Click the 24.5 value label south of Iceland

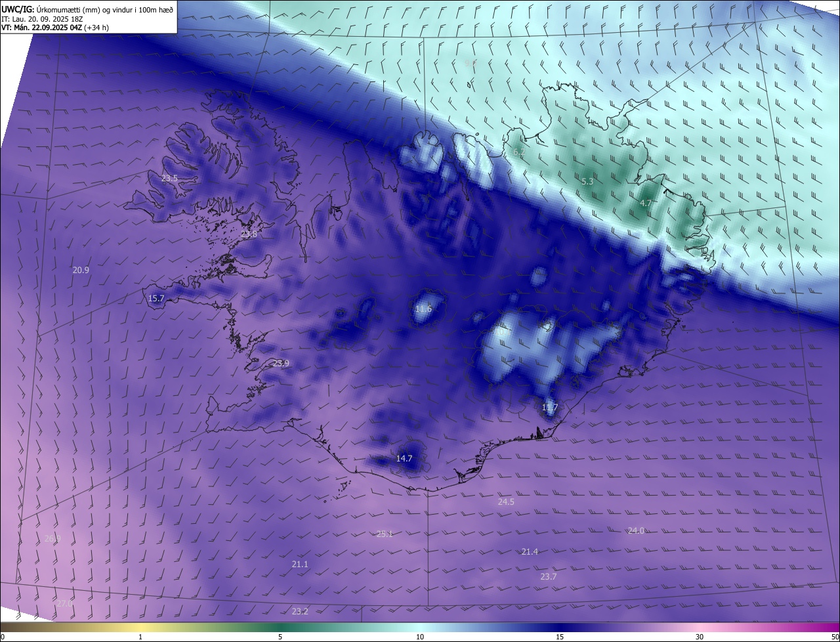506,502
